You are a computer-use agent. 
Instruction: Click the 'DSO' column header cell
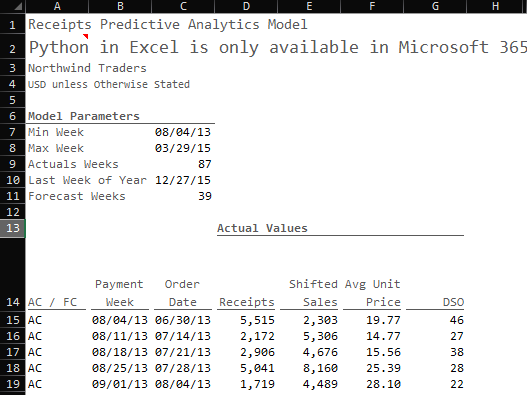click(x=453, y=302)
